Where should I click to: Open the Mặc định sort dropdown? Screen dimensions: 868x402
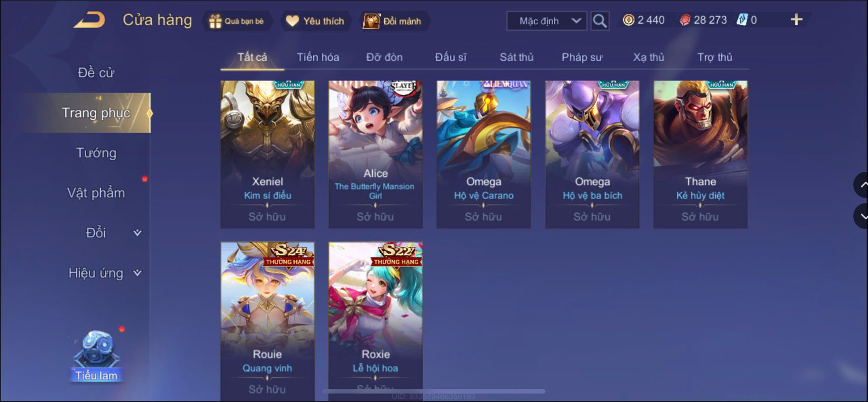point(547,21)
